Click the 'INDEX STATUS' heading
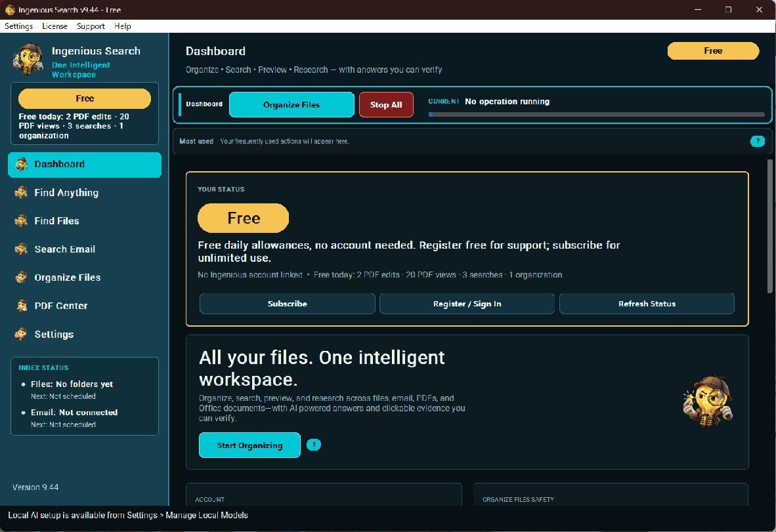The height and width of the screenshot is (532, 776). pyautogui.click(x=43, y=368)
